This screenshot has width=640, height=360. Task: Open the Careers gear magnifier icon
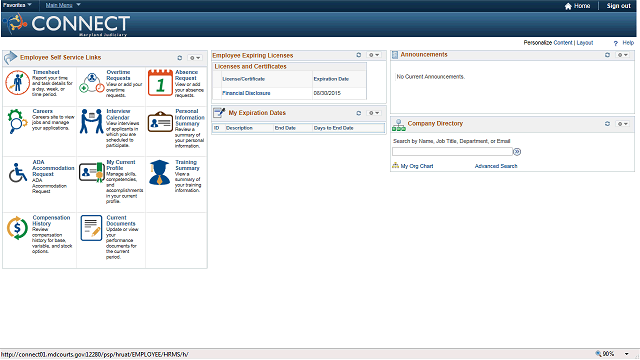(x=17, y=121)
